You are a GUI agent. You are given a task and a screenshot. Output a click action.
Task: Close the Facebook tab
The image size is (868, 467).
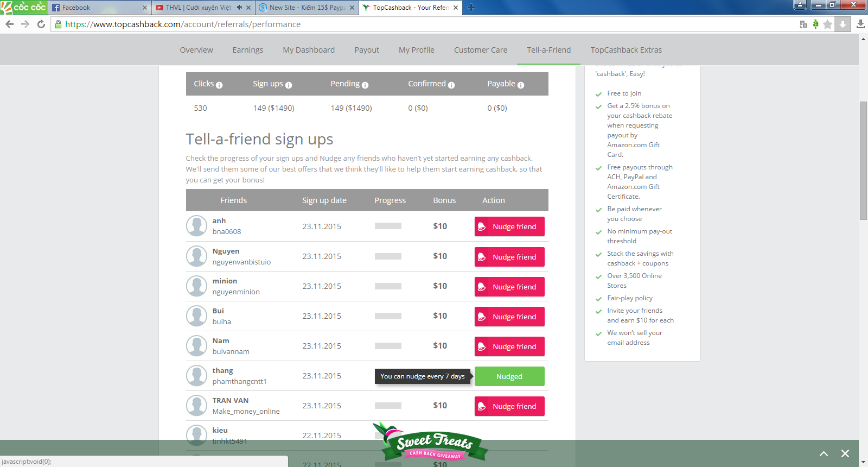(145, 8)
